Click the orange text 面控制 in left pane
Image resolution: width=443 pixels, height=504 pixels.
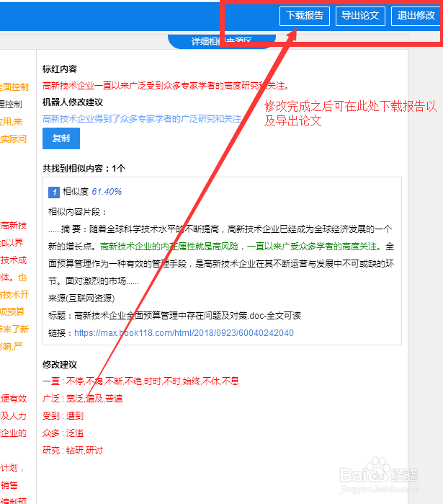click(14, 87)
